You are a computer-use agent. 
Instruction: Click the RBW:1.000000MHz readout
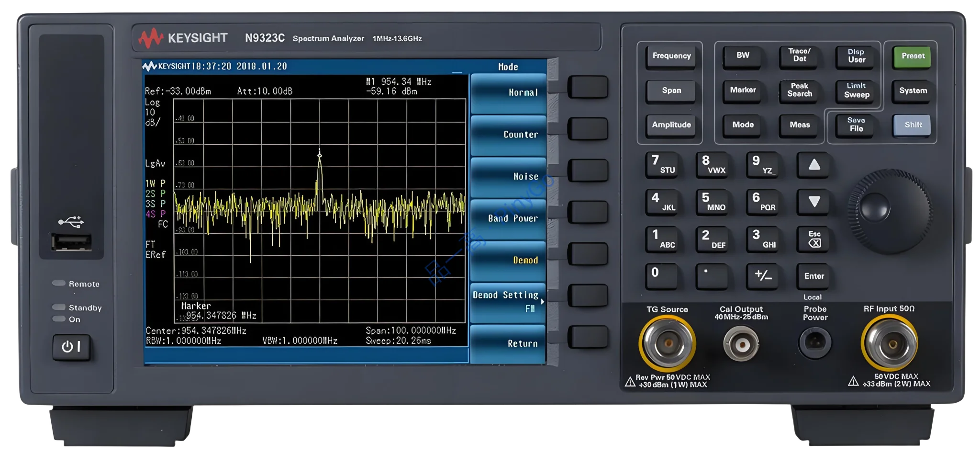click(183, 341)
